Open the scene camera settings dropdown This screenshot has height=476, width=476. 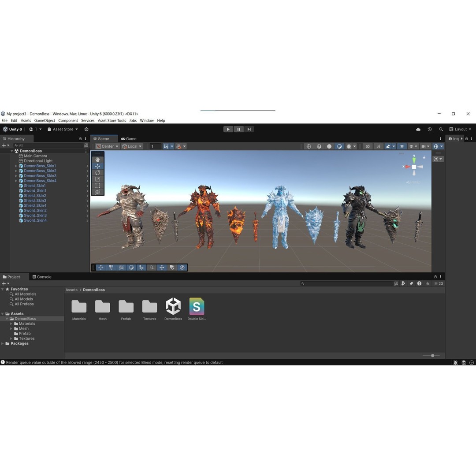[425, 146]
